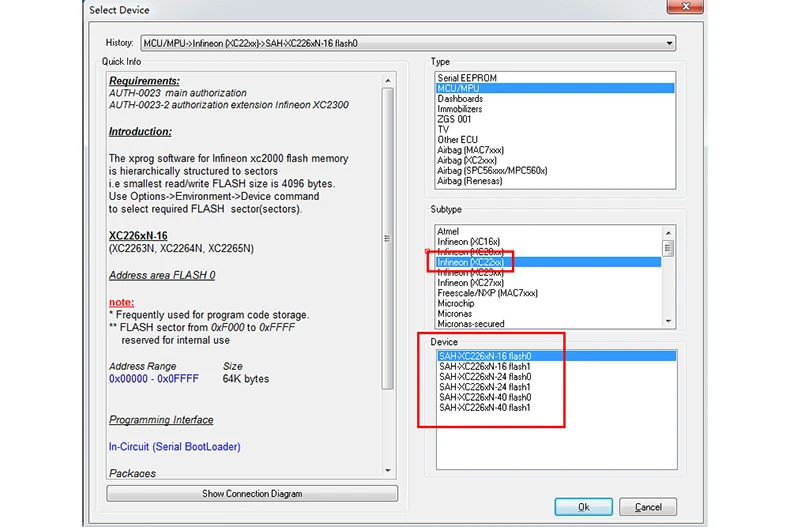Screen dimensions: 790x527
Task: Click Show Connection Diagram button
Action: 252,494
